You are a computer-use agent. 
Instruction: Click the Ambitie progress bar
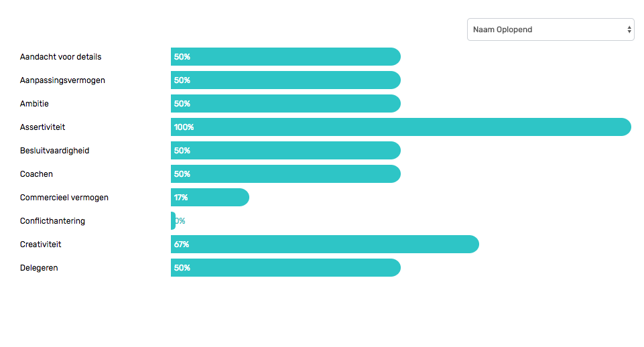(x=285, y=103)
